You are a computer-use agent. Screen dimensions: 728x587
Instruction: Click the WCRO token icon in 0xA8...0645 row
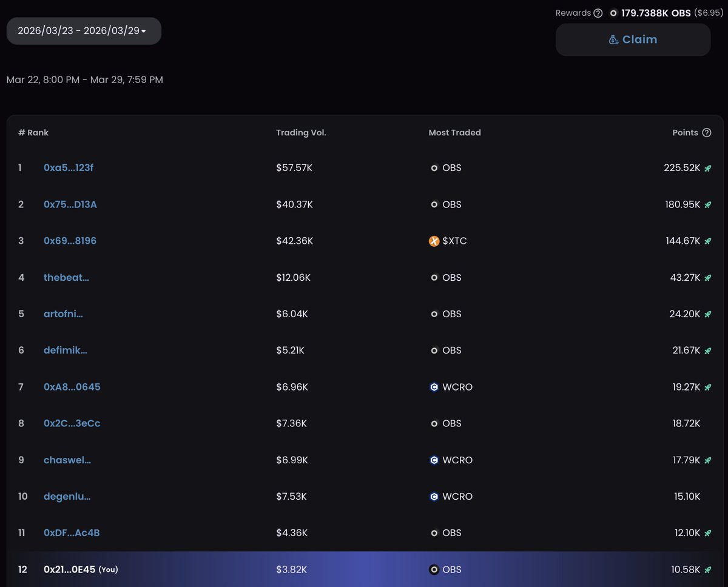pyautogui.click(x=434, y=387)
